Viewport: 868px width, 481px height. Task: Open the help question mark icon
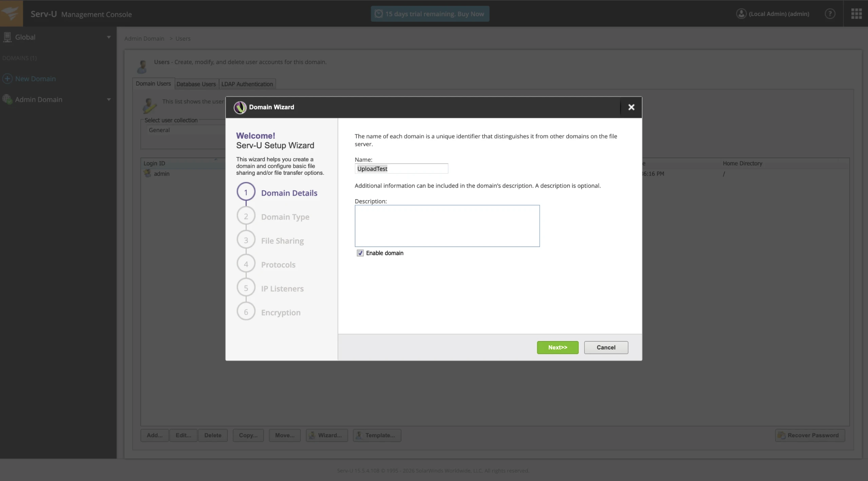830,14
